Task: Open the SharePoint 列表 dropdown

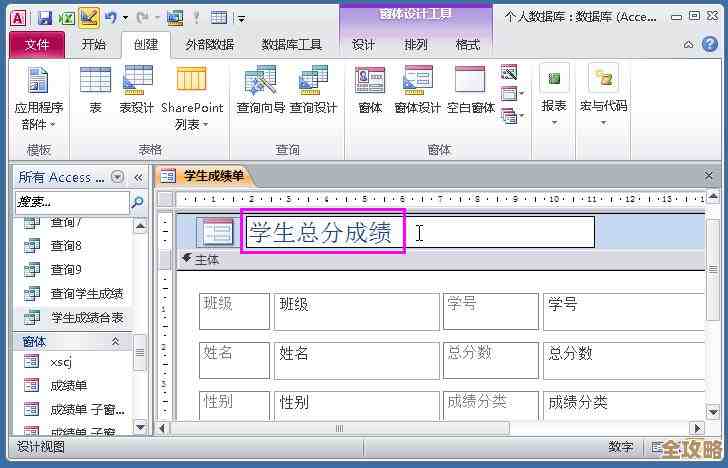Action: coord(192,98)
